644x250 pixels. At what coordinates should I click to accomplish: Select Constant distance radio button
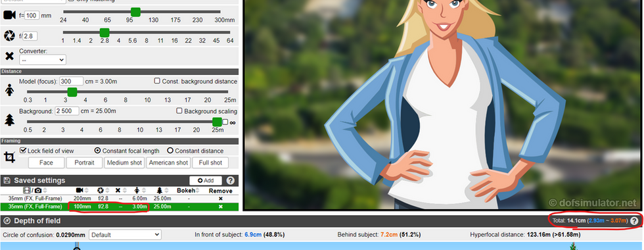point(170,151)
